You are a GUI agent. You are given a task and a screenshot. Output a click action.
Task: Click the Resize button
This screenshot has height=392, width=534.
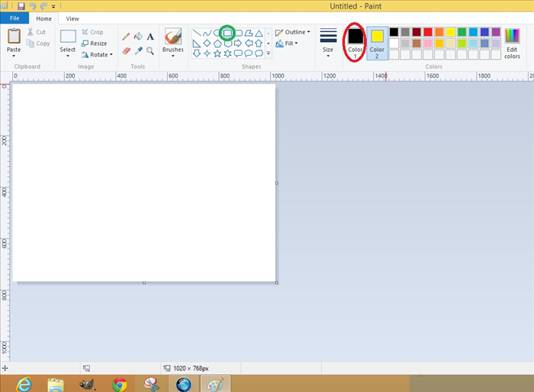pos(95,43)
